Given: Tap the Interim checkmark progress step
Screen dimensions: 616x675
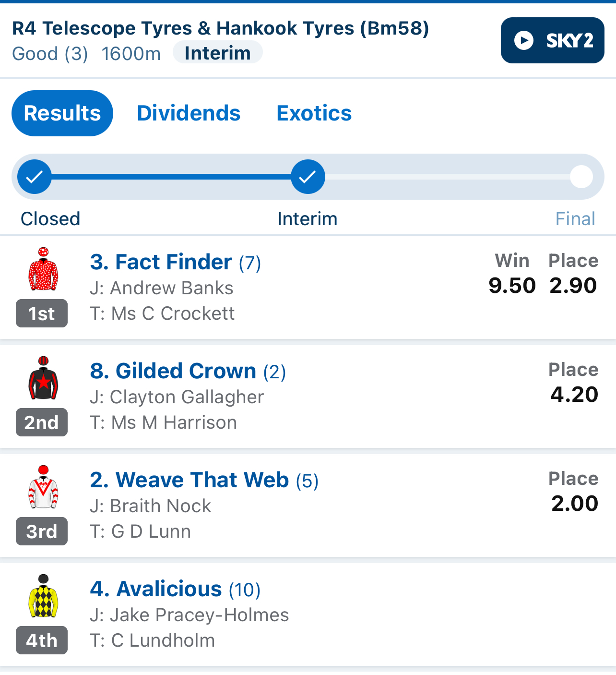Looking at the screenshot, I should point(308,177).
